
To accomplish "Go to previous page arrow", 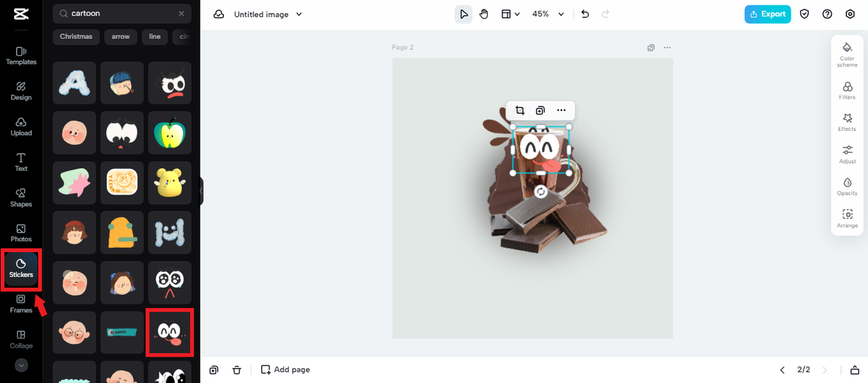I will (x=782, y=369).
